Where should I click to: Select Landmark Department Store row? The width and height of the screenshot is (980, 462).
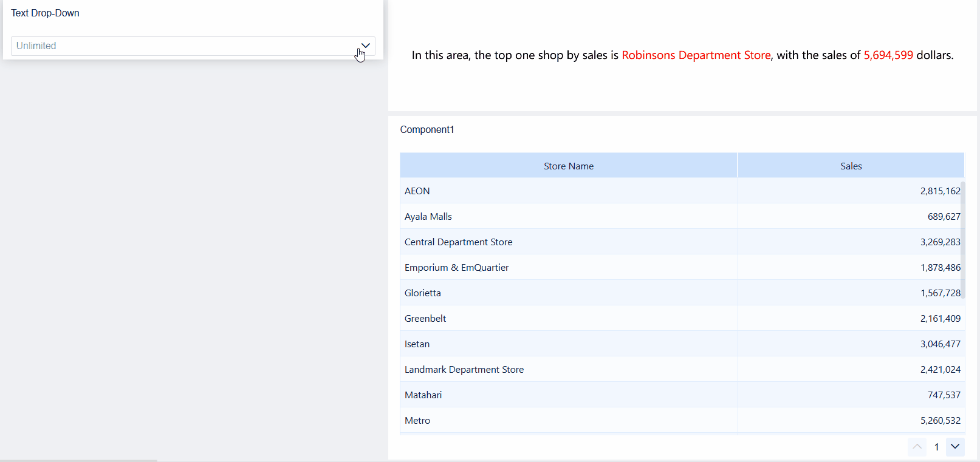click(x=682, y=369)
